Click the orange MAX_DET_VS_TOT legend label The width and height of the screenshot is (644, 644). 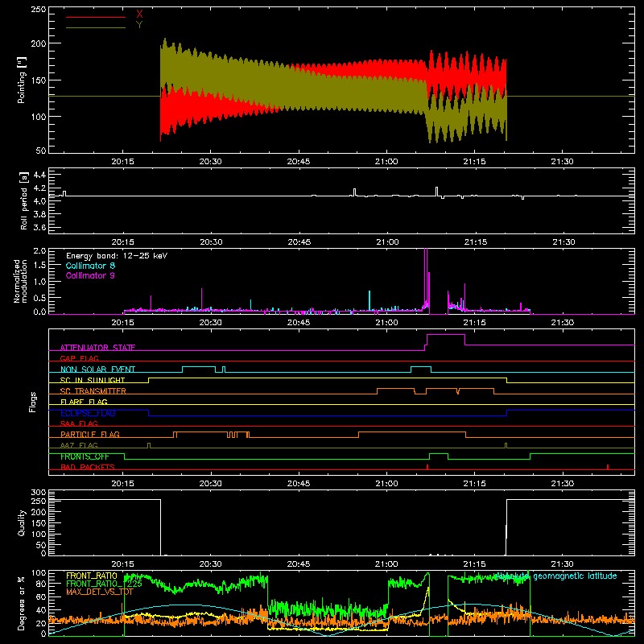pos(99,592)
